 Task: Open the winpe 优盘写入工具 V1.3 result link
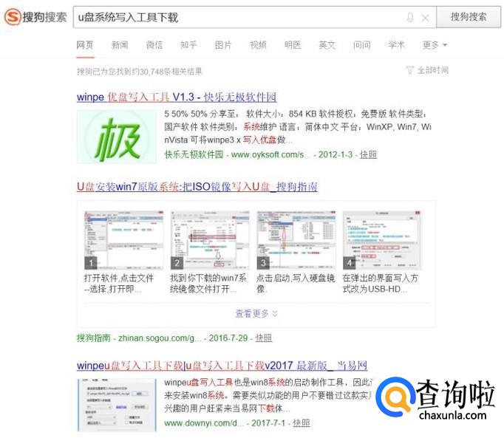click(x=177, y=97)
